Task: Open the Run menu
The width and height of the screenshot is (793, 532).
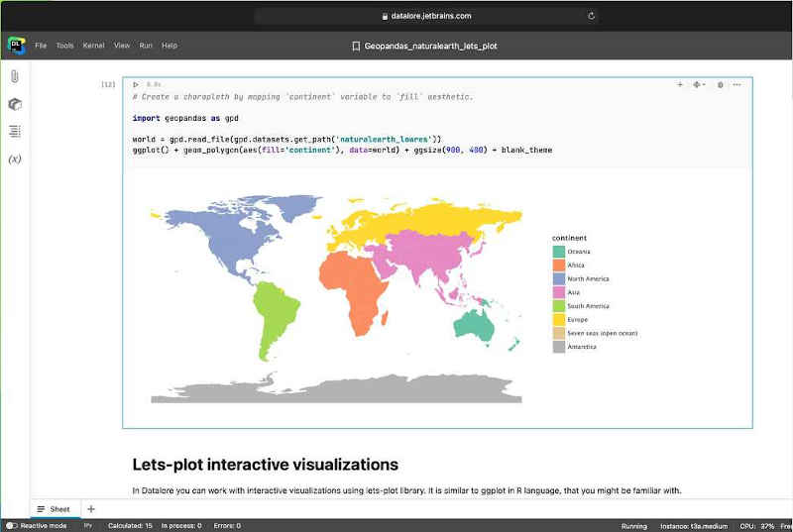Action: pyautogui.click(x=146, y=46)
